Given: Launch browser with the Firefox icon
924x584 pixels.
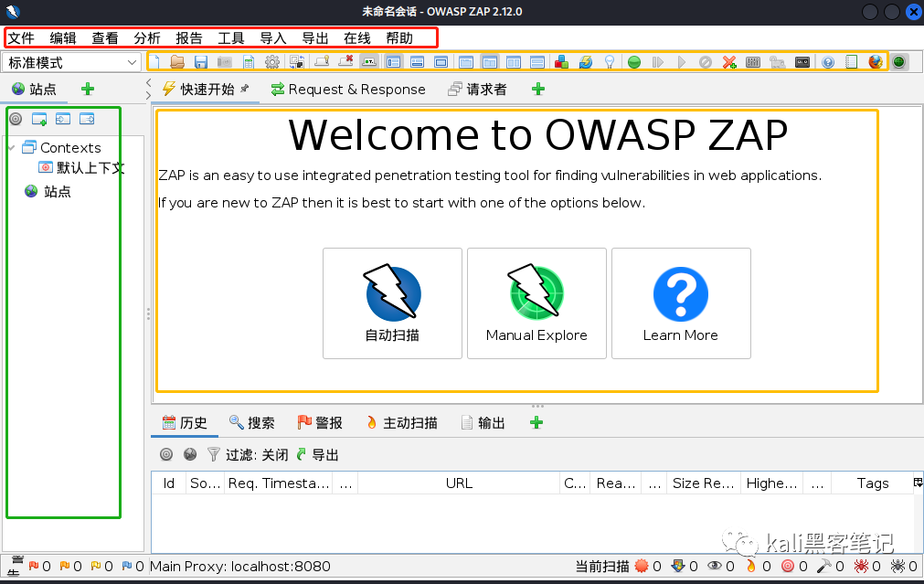Looking at the screenshot, I should tap(875, 62).
